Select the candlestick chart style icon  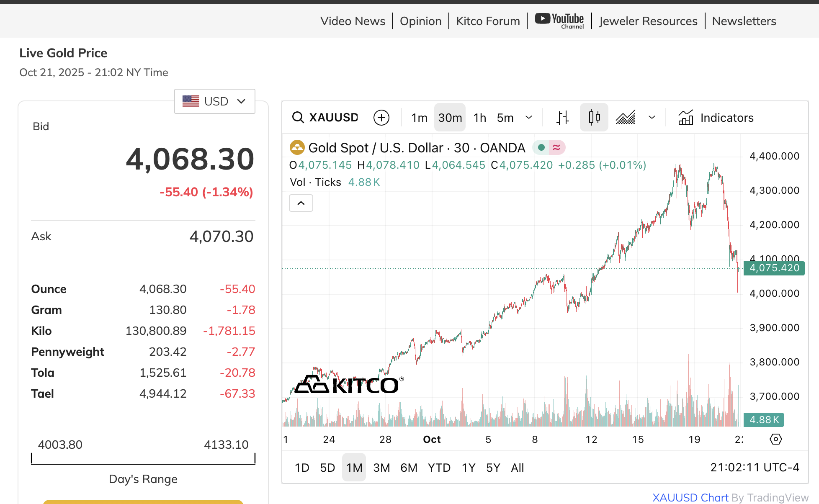[x=594, y=118]
